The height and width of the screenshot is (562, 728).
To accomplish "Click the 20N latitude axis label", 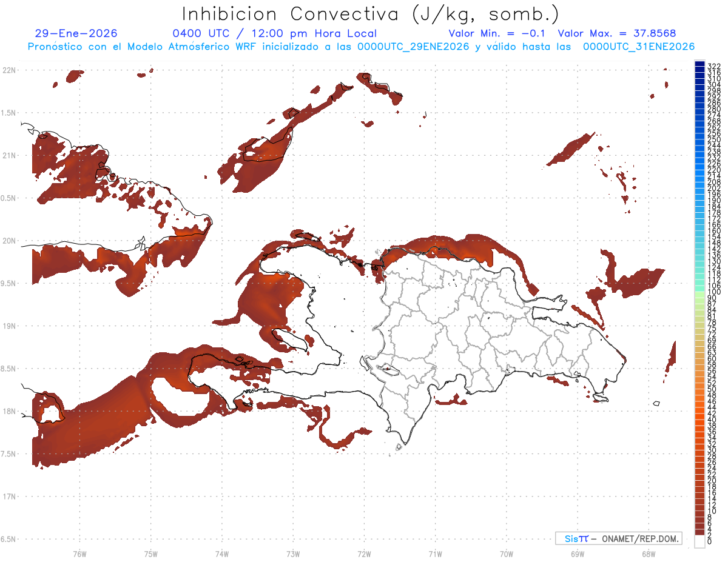I will pos(8,241).
